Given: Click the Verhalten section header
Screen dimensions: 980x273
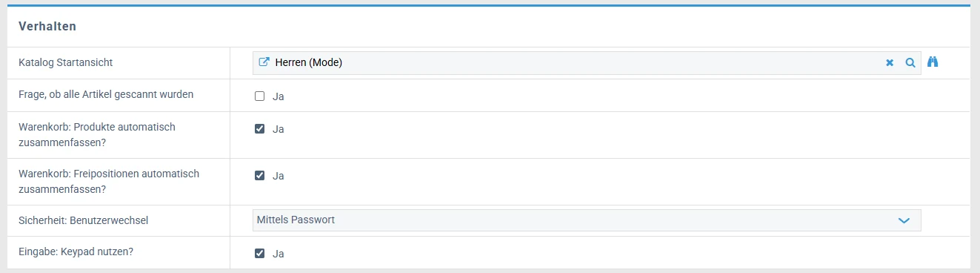Looking at the screenshot, I should [48, 26].
